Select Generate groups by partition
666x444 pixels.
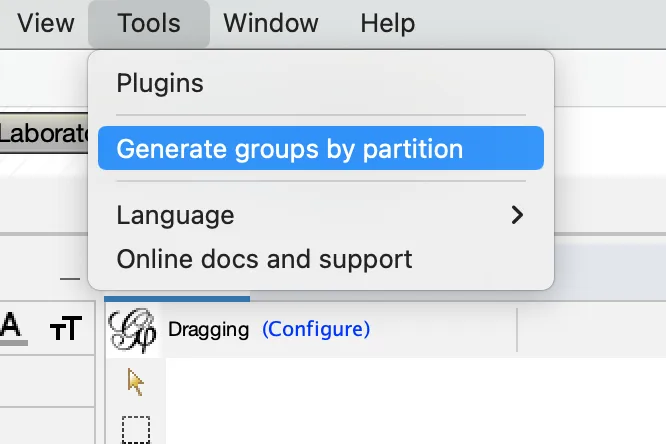321,148
